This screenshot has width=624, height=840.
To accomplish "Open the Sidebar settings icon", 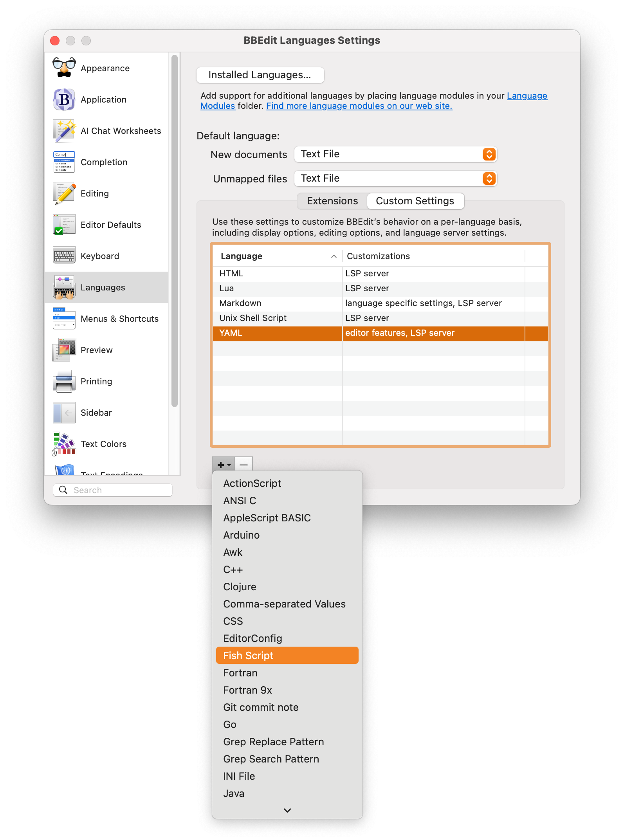I will 64,413.
